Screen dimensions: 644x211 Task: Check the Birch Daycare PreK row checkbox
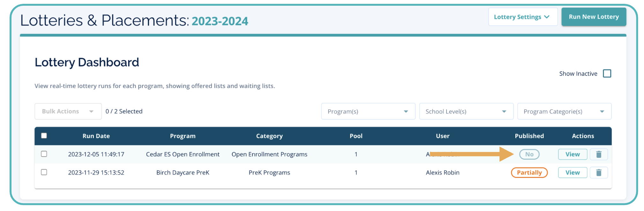(x=44, y=172)
